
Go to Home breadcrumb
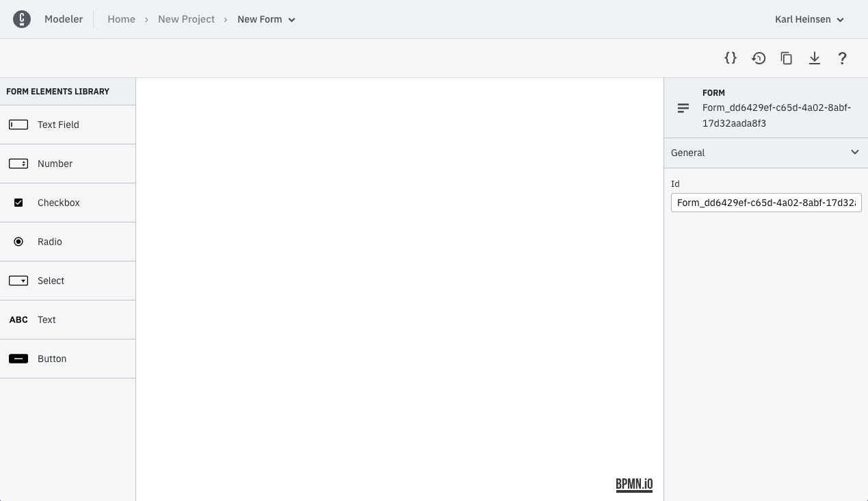pyautogui.click(x=121, y=19)
